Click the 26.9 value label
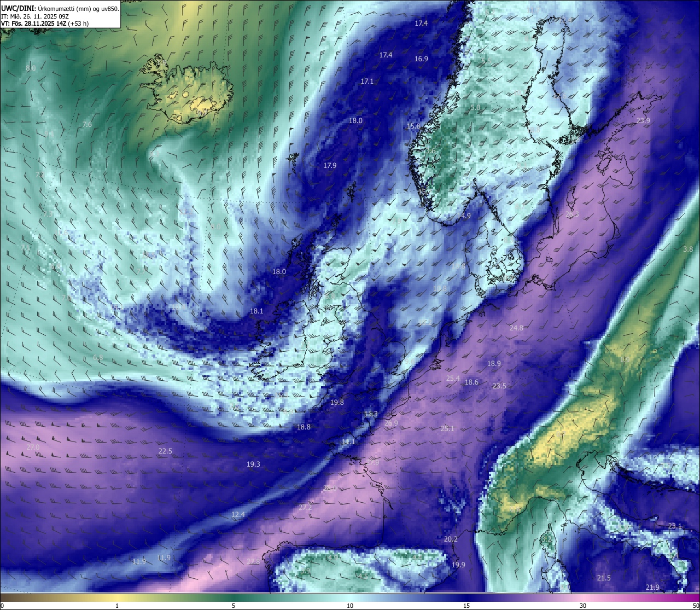Viewport: 700px width, 610px height. tap(391, 423)
